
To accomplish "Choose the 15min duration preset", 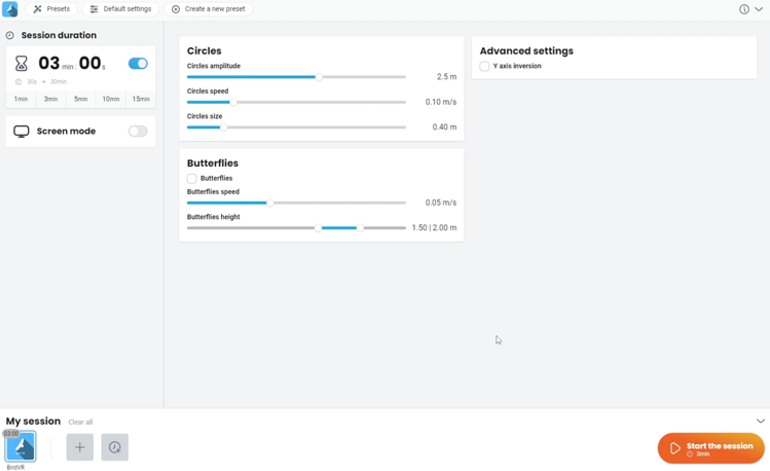I will pyautogui.click(x=141, y=99).
